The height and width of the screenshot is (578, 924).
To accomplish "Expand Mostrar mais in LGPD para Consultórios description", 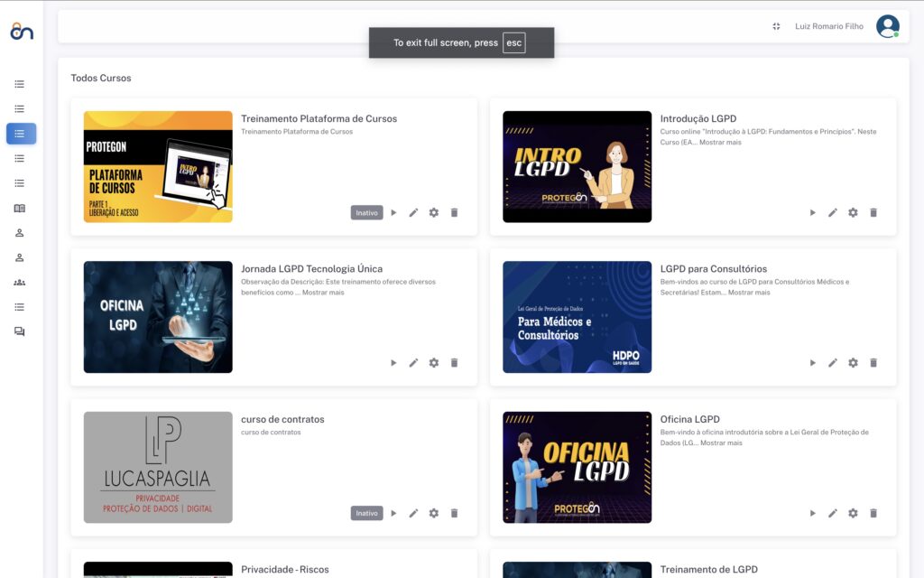I will [x=749, y=293].
